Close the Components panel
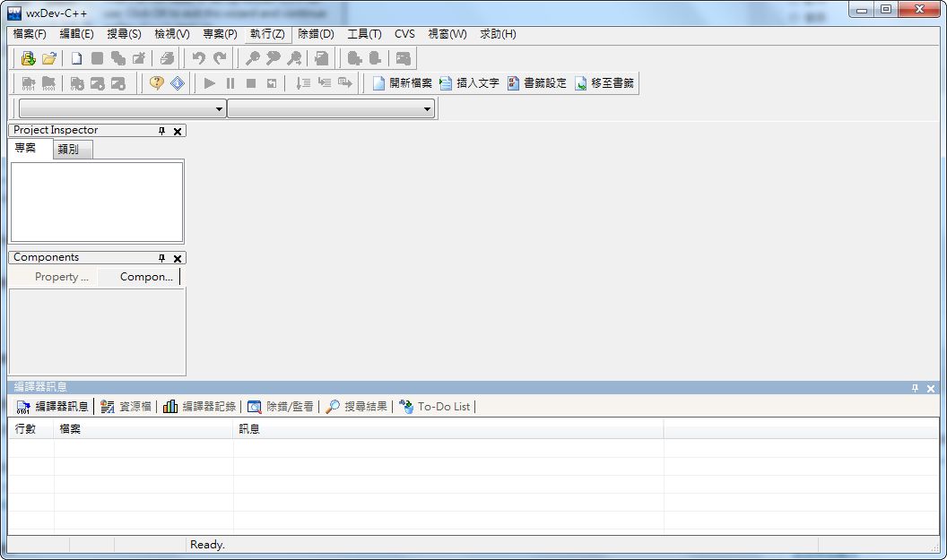 click(x=178, y=258)
